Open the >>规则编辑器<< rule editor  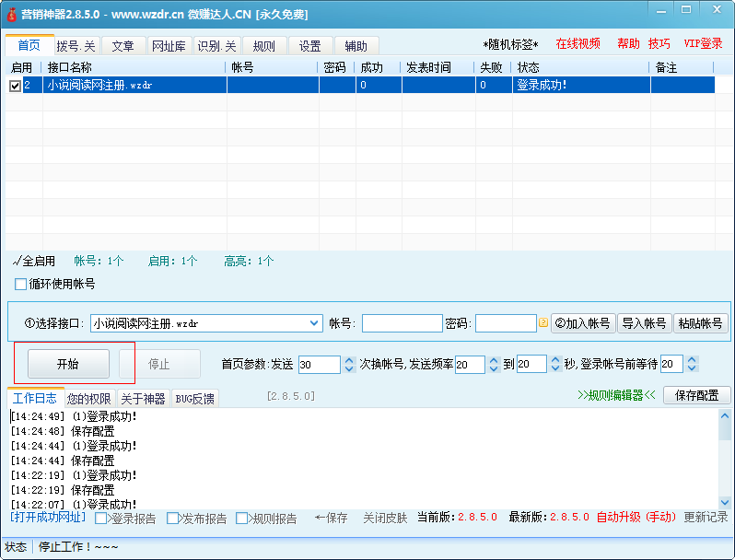coord(616,395)
